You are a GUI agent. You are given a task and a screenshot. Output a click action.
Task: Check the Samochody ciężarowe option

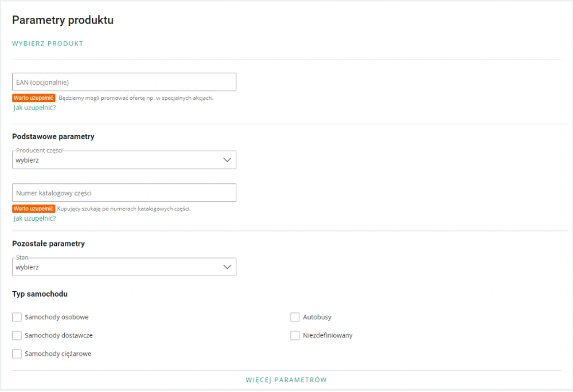[17, 354]
